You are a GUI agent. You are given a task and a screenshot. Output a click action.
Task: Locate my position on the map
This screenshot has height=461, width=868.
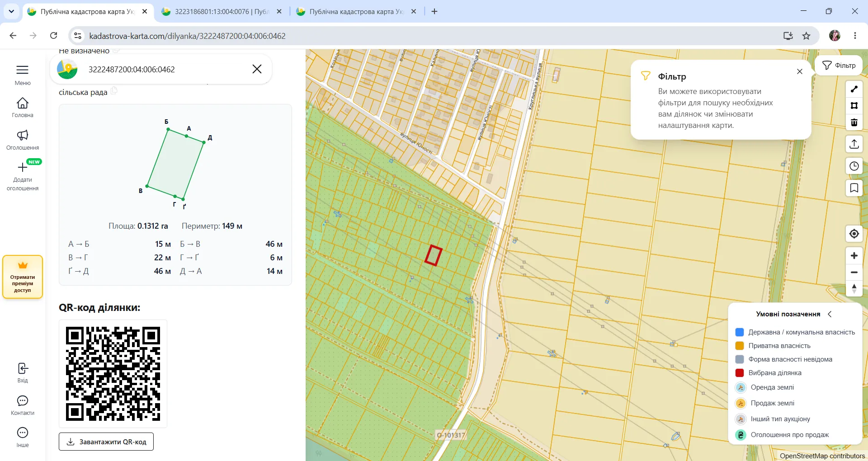click(854, 234)
